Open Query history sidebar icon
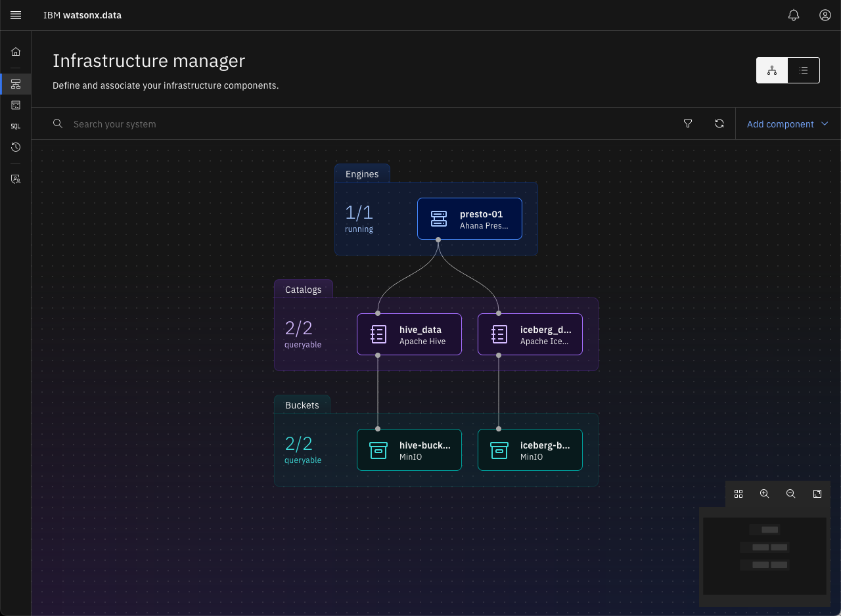 16,147
